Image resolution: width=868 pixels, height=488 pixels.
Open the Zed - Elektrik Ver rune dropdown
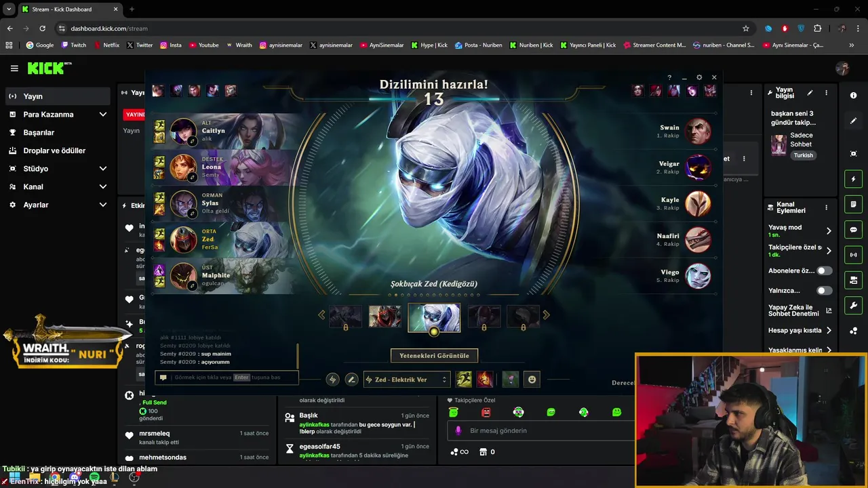(x=407, y=380)
